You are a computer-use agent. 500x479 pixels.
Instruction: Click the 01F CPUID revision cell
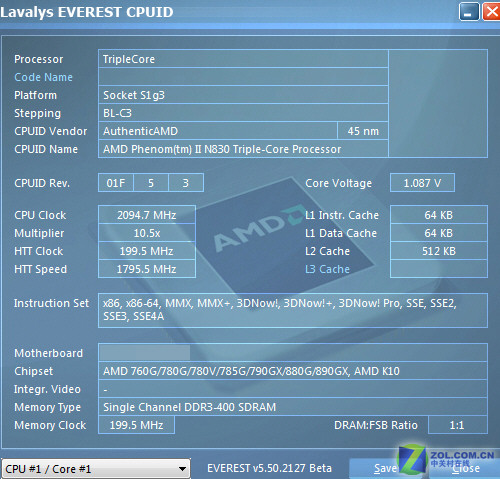tap(116, 183)
